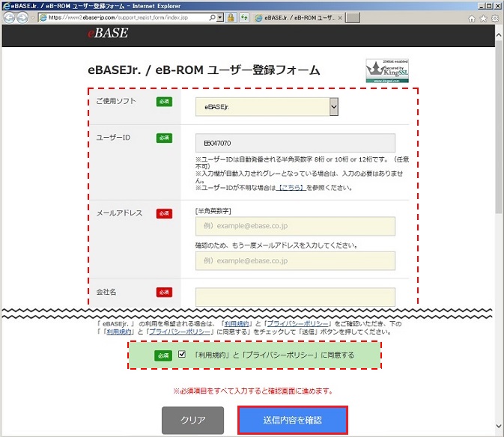
Task: Click the browser Forward arrow button
Action: [22, 18]
